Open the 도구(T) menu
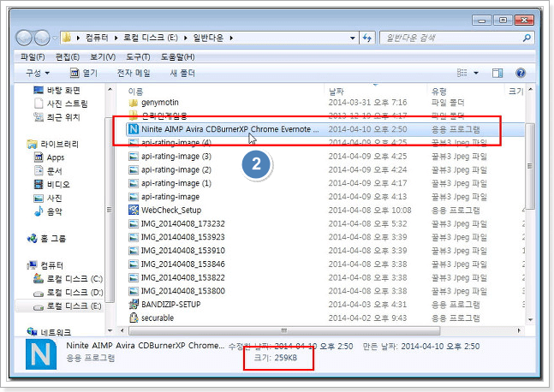The image size is (554, 392). (138, 56)
